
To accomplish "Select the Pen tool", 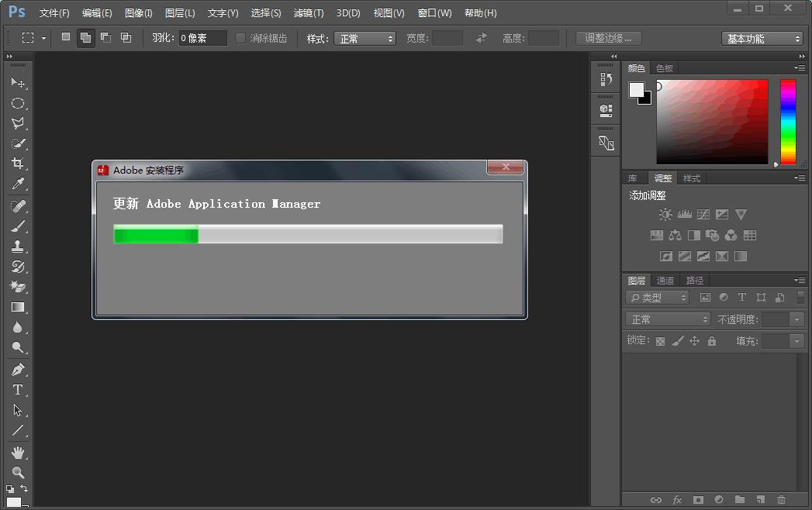I will (x=18, y=370).
